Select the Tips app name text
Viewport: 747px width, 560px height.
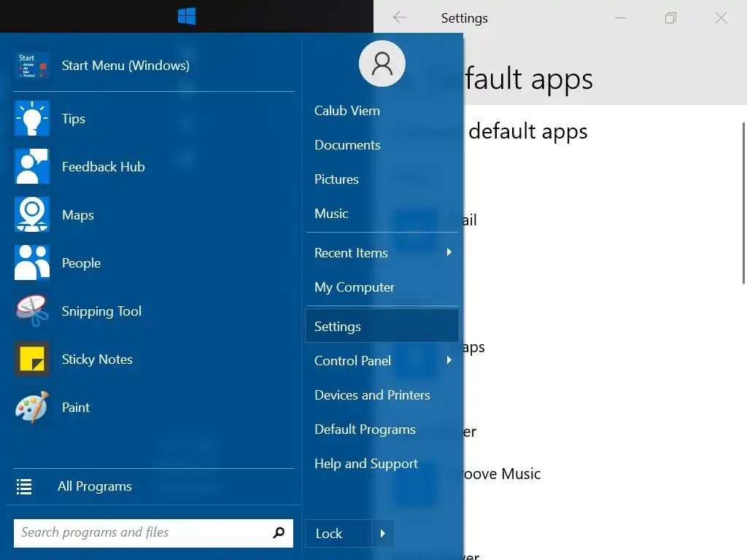[74, 119]
